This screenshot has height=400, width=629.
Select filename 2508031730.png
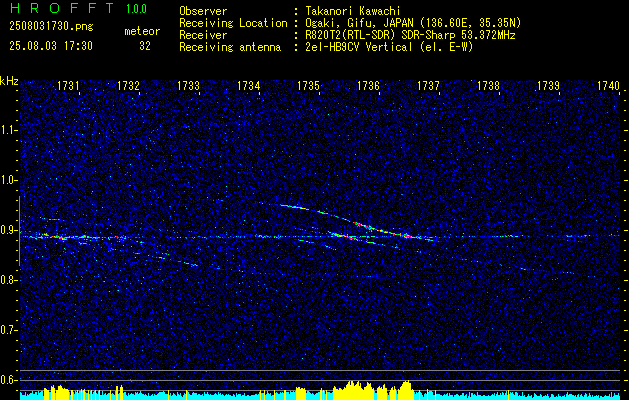tap(51, 27)
